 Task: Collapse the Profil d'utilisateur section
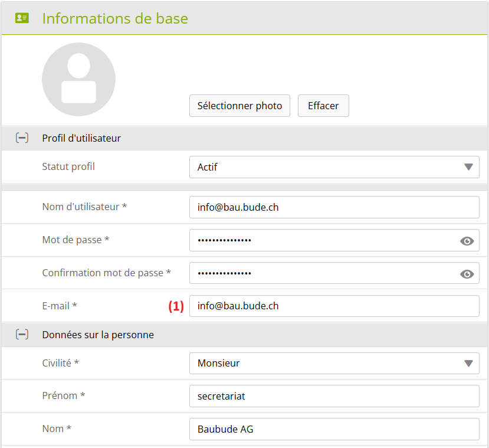pos(22,138)
